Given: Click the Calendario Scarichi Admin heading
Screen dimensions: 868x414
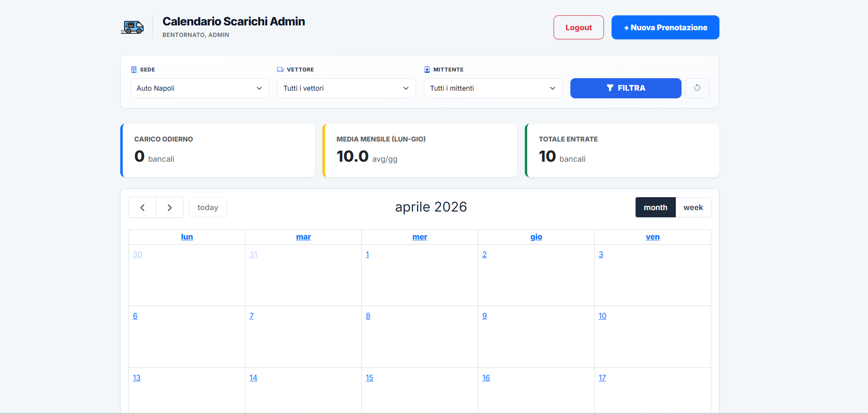Looking at the screenshot, I should pyautogui.click(x=234, y=22).
